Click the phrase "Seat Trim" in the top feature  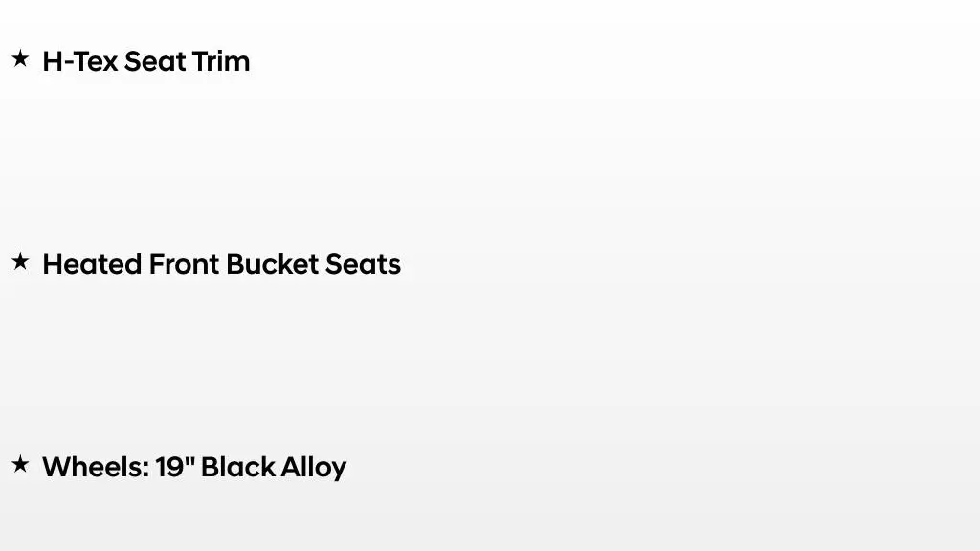click(x=187, y=61)
